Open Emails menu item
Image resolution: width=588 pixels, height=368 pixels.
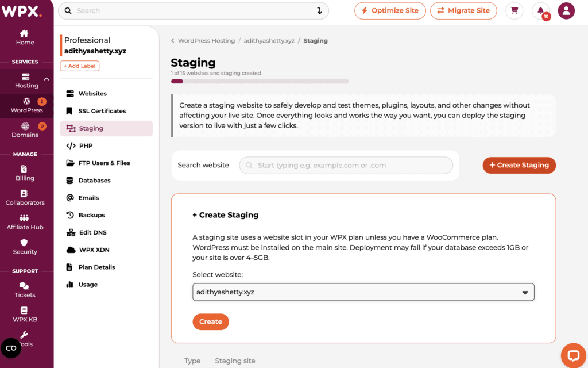click(106, 198)
